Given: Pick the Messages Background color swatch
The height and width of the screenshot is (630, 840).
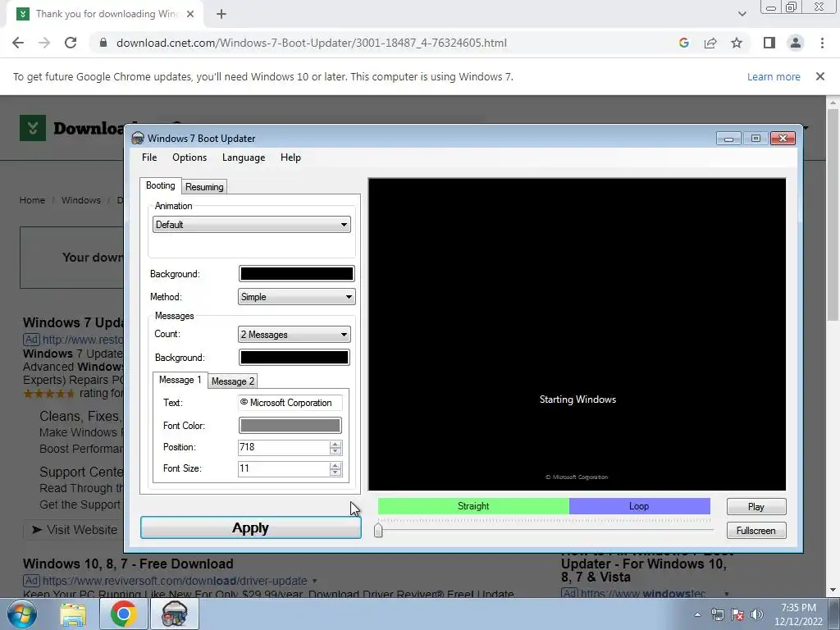Looking at the screenshot, I should (x=294, y=358).
